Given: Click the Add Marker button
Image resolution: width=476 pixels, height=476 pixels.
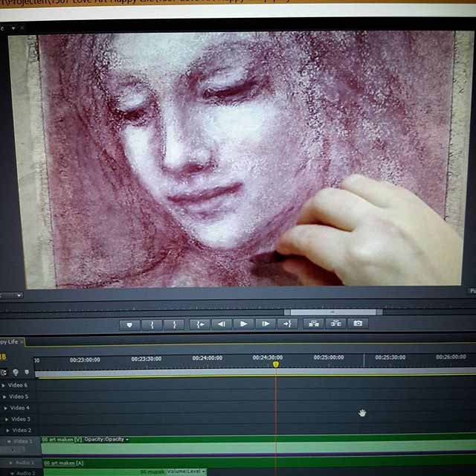Looking at the screenshot, I should [130, 324].
